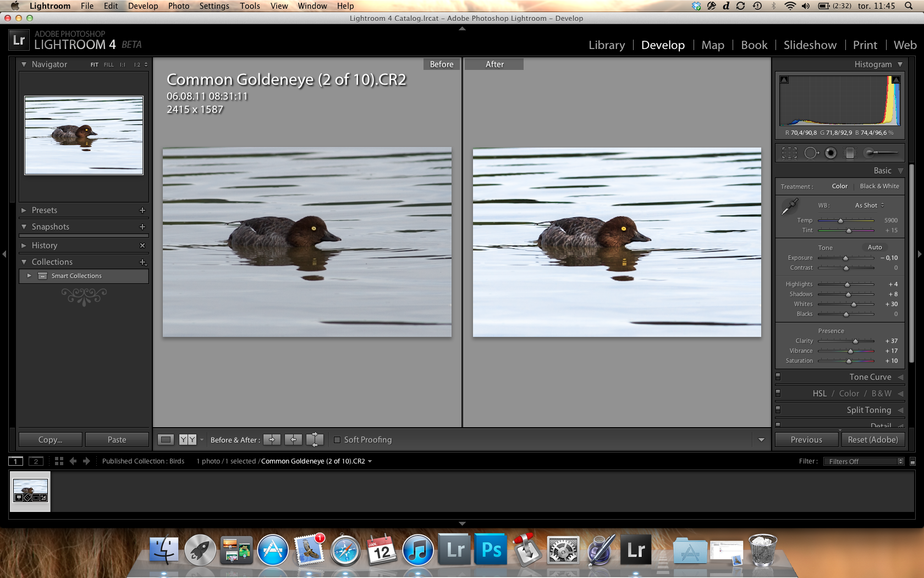Select the Graduated Filter tool

[850, 153]
